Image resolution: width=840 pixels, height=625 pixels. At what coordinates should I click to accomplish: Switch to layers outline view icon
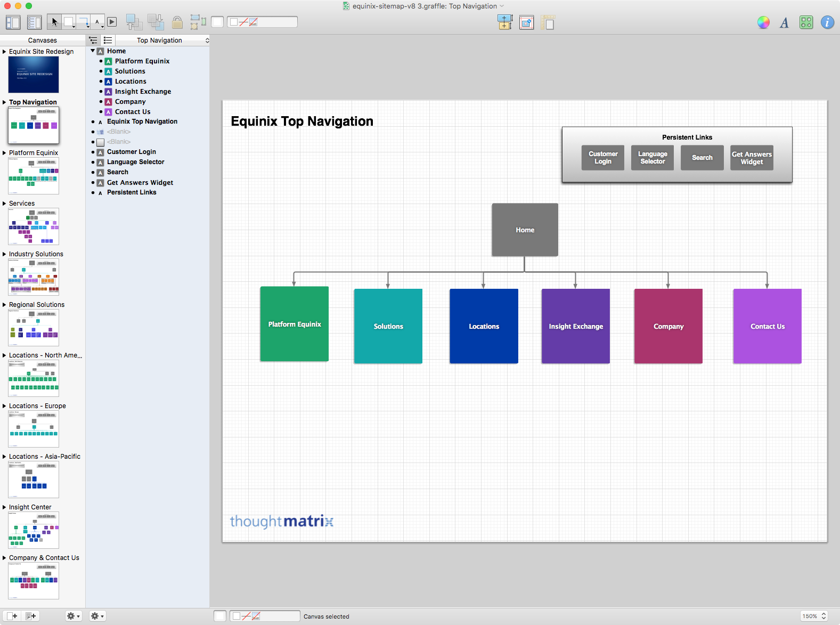tap(93, 40)
